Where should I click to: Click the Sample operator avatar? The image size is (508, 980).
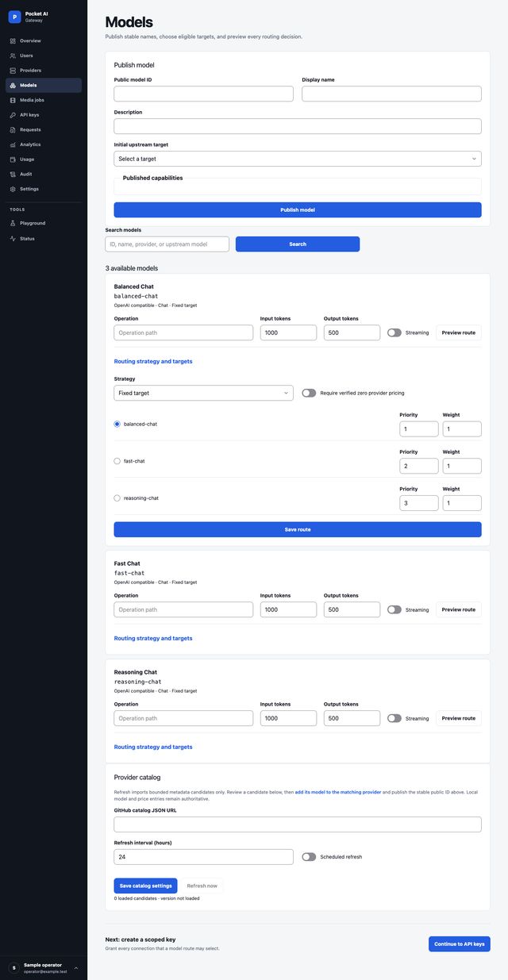coord(14,967)
